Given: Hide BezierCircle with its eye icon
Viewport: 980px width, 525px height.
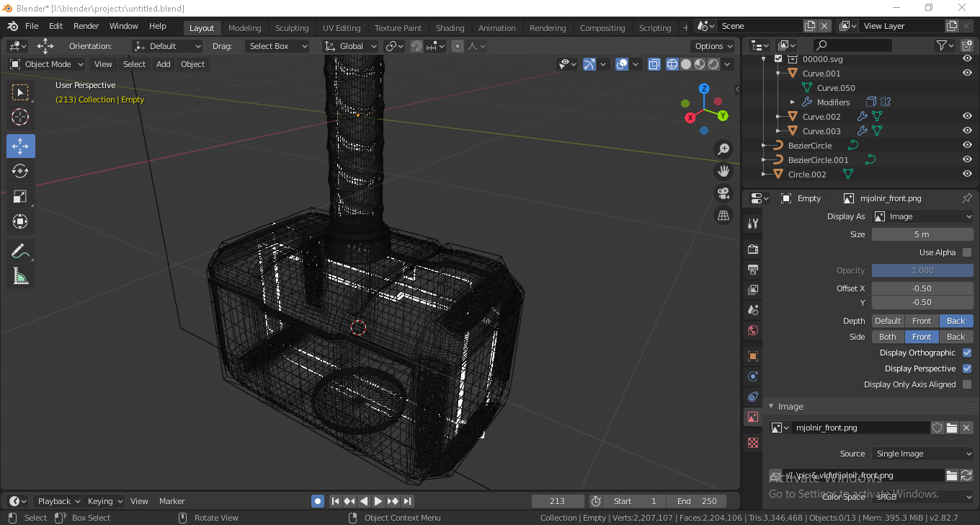Looking at the screenshot, I should click(967, 146).
